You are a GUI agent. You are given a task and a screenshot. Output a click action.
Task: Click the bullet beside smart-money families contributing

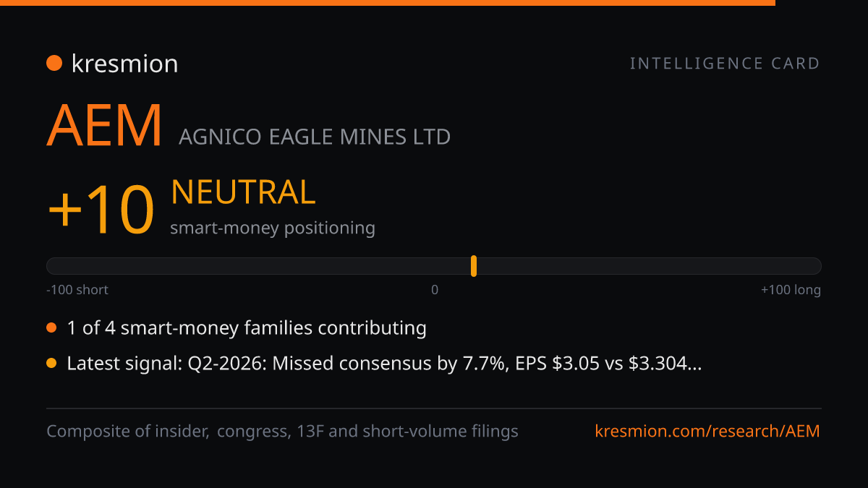point(51,328)
